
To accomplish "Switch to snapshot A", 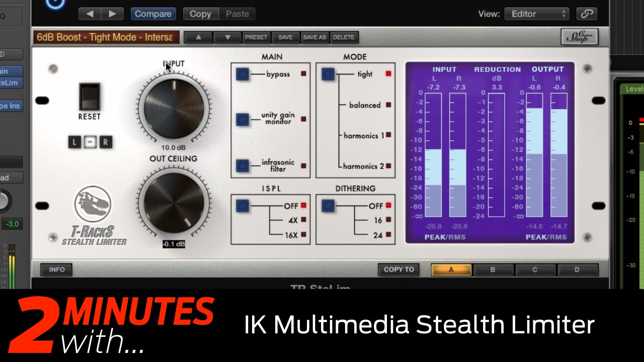I will tap(451, 269).
